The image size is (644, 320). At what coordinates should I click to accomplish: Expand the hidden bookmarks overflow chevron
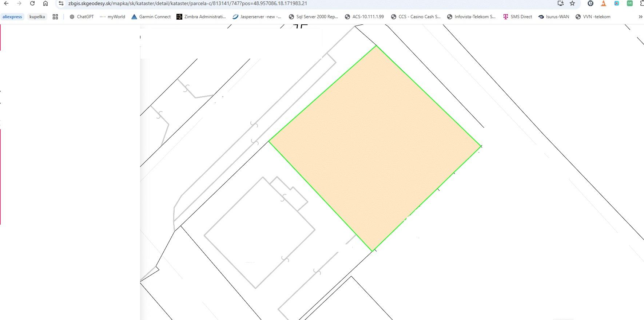(x=640, y=17)
